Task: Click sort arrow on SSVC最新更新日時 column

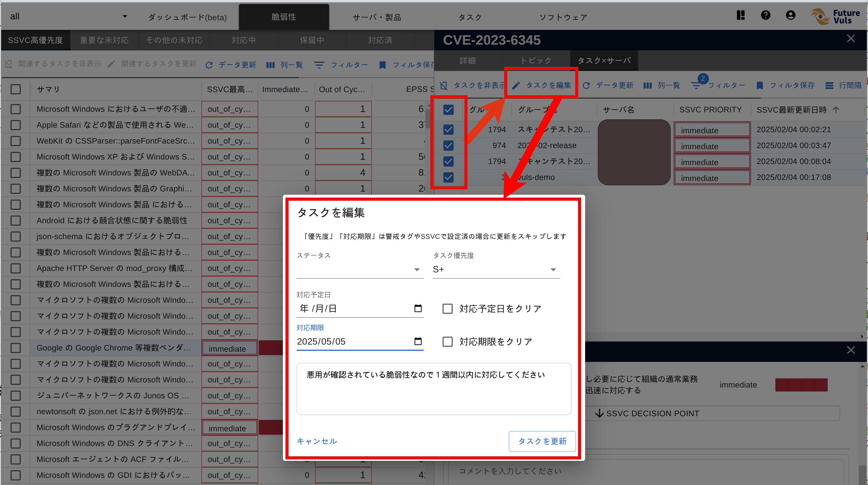Action: 836,110
